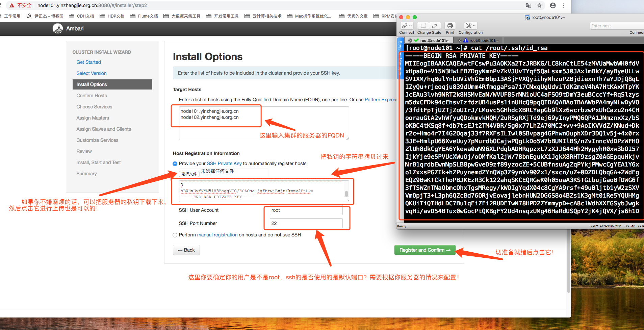Click Register and Confirm button

click(x=425, y=250)
